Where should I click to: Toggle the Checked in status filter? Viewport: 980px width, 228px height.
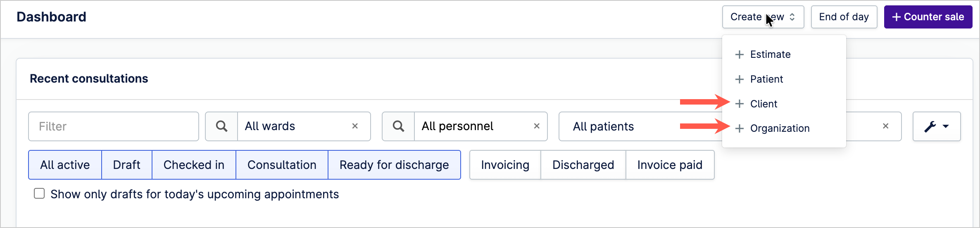point(194,165)
